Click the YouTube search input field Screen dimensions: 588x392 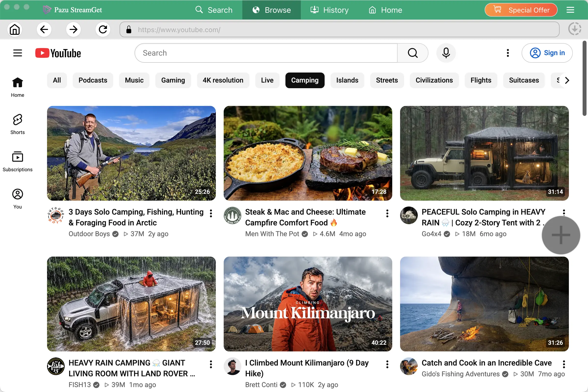pyautogui.click(x=266, y=53)
